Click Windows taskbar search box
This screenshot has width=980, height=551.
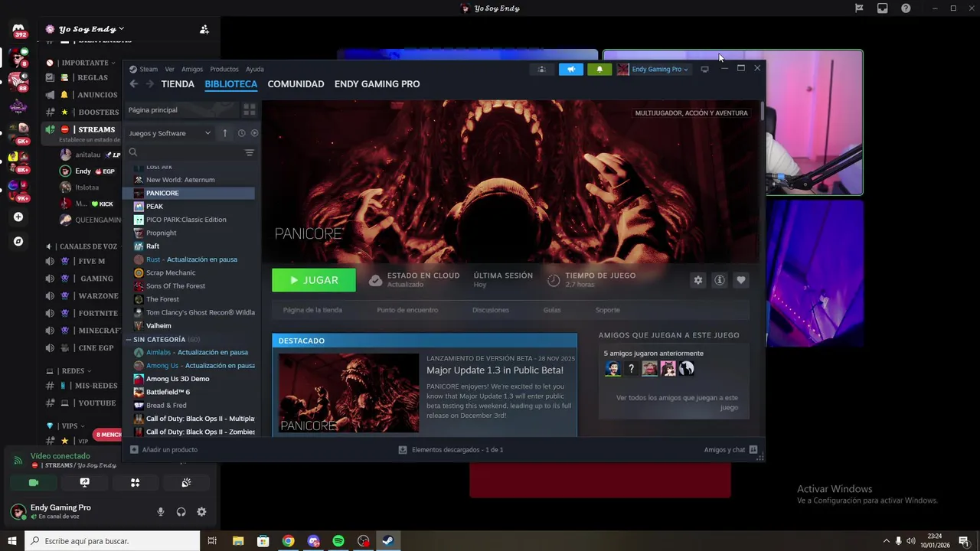pyautogui.click(x=112, y=541)
